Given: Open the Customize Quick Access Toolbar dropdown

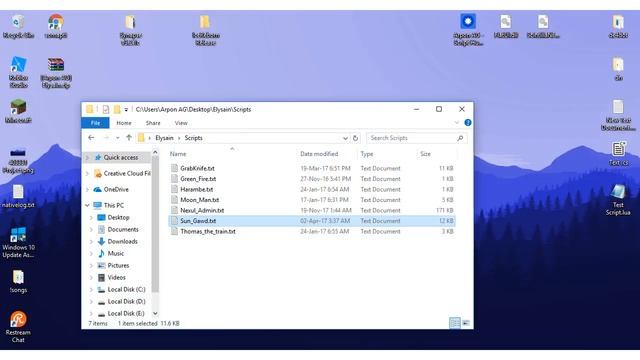Looking at the screenshot, I should tap(126, 109).
